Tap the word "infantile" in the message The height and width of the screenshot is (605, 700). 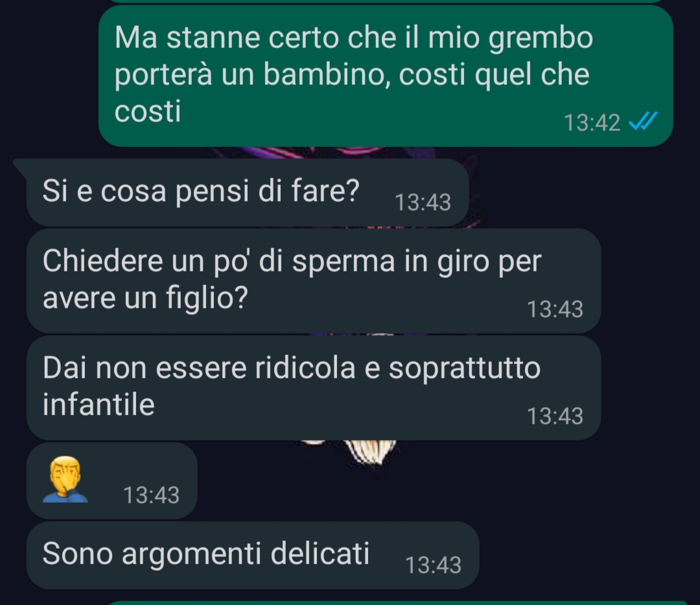[99, 404]
